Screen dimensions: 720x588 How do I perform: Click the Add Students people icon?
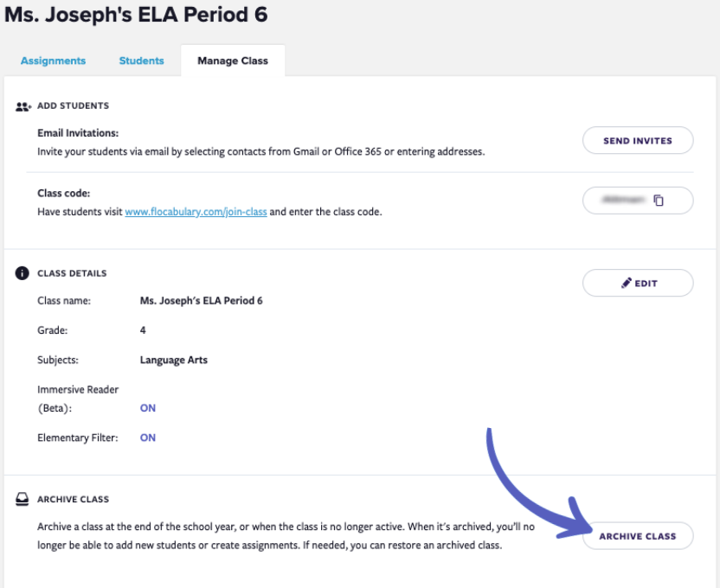pyautogui.click(x=23, y=105)
